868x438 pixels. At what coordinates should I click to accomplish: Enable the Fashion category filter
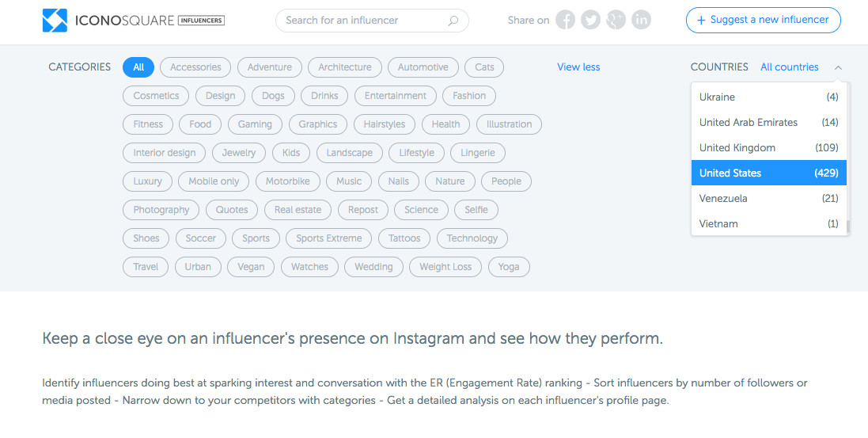click(469, 95)
